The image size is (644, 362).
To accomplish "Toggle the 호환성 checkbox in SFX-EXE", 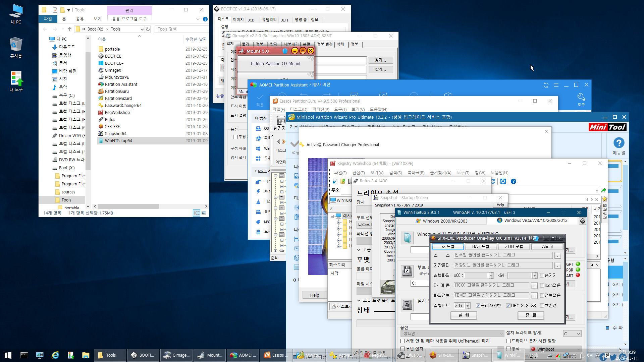I will coord(542,306).
